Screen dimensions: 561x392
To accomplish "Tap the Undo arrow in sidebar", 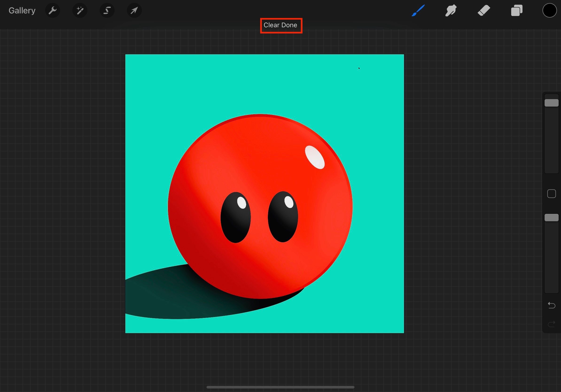I will pos(551,305).
